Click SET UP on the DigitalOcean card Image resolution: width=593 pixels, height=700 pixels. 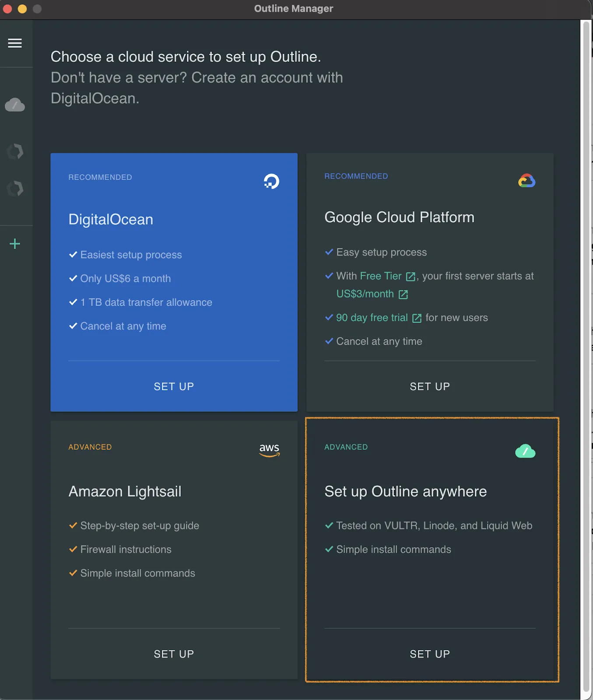click(174, 386)
